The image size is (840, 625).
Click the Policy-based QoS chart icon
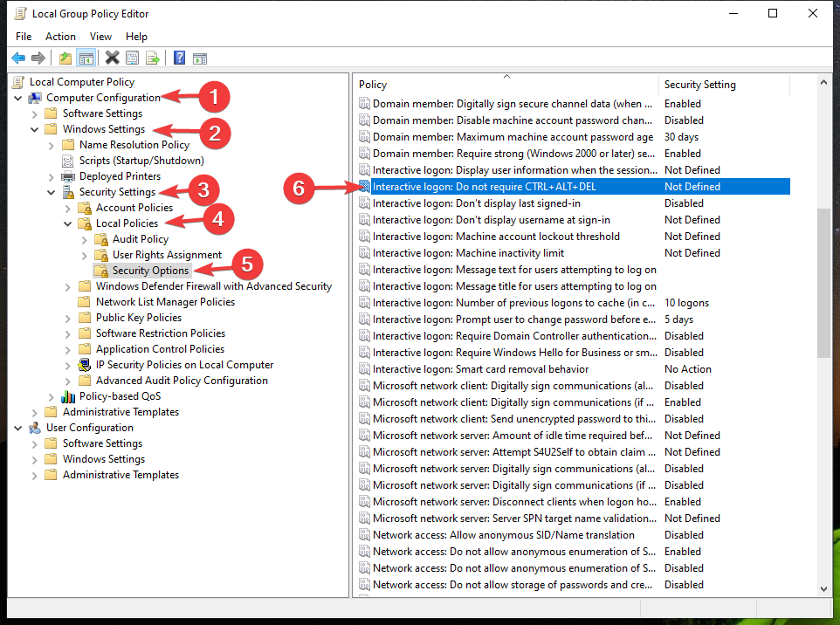click(68, 396)
